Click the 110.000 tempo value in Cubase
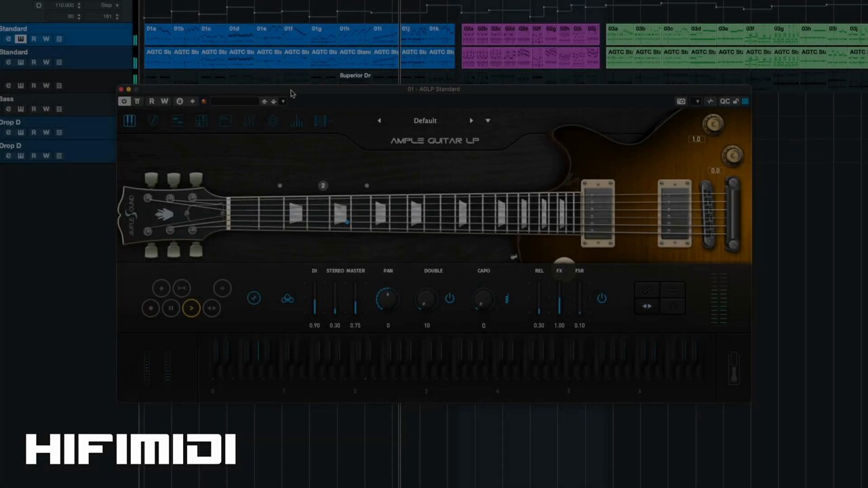The height and width of the screenshot is (488, 868). (x=64, y=5)
